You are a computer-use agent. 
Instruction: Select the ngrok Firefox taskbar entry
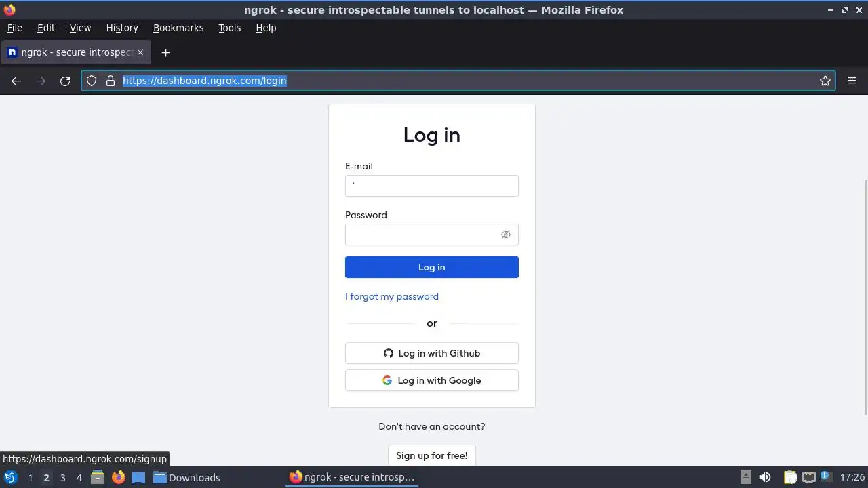[x=352, y=477]
